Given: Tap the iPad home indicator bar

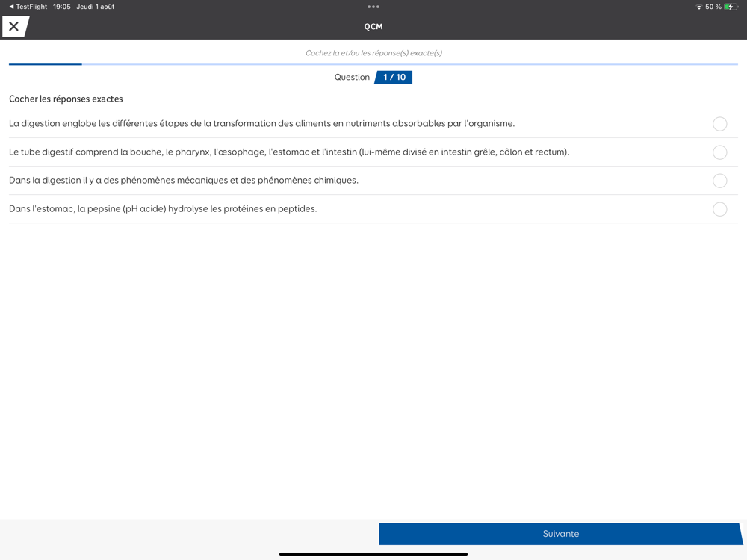Looking at the screenshot, I should [373, 554].
